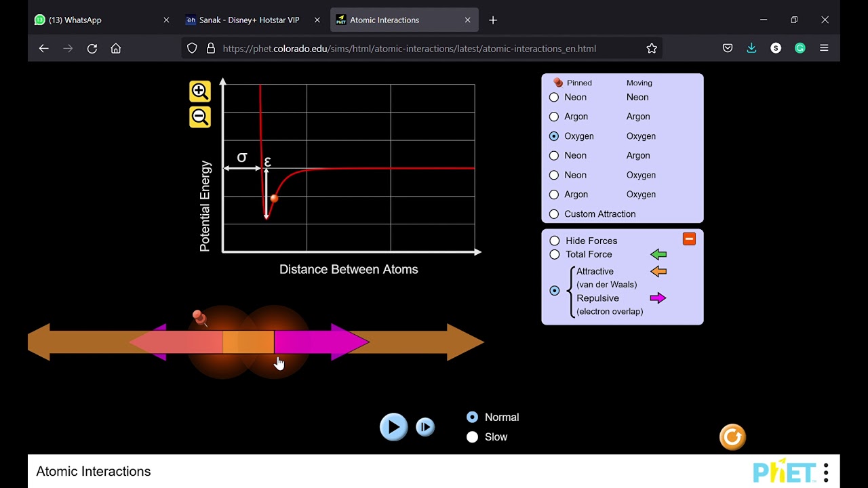The width and height of the screenshot is (868, 488).
Task: Set simulation speed to Slow
Action: coord(473,437)
